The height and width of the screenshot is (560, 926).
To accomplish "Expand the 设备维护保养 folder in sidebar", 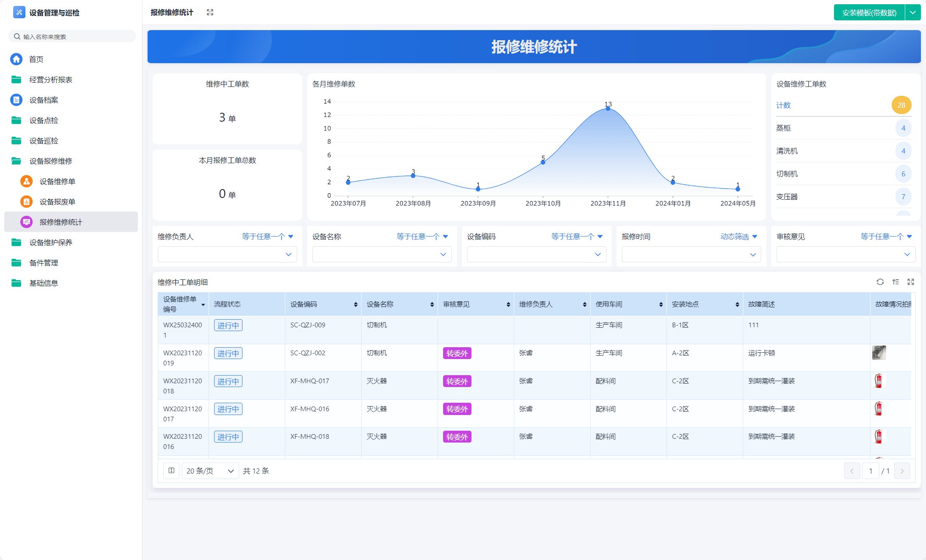I will (50, 242).
